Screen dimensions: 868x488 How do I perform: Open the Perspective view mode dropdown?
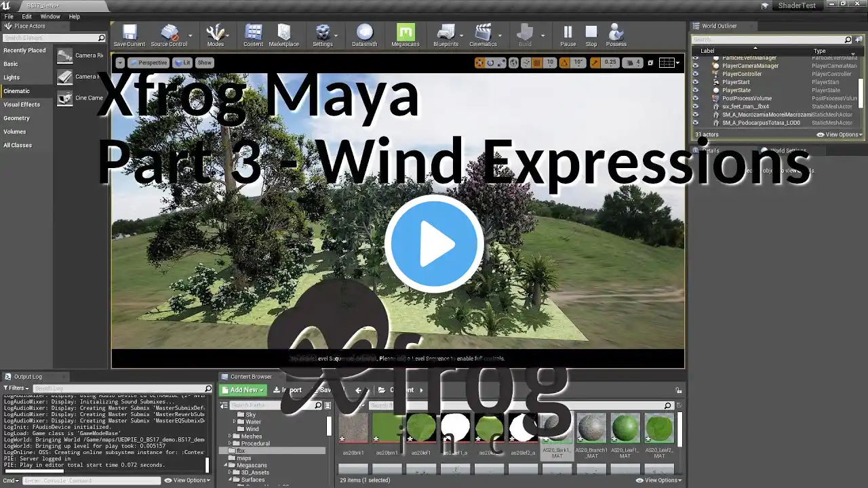point(149,62)
